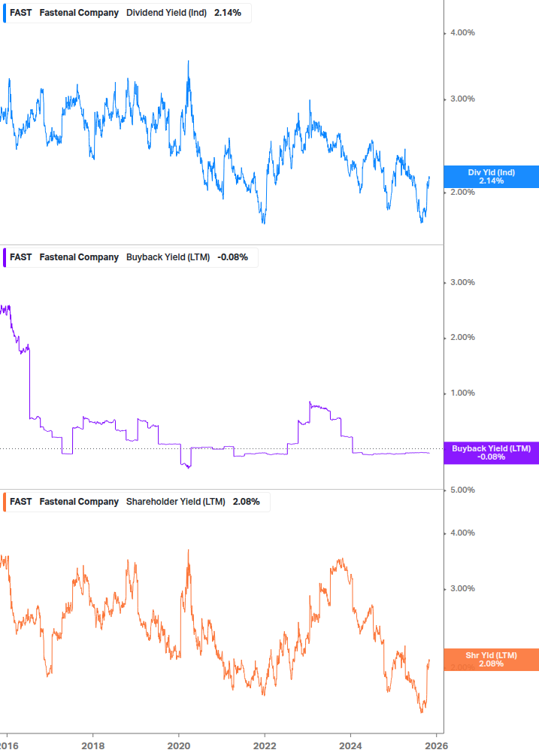Click the 2018 label on the time axis

[x=93, y=746]
